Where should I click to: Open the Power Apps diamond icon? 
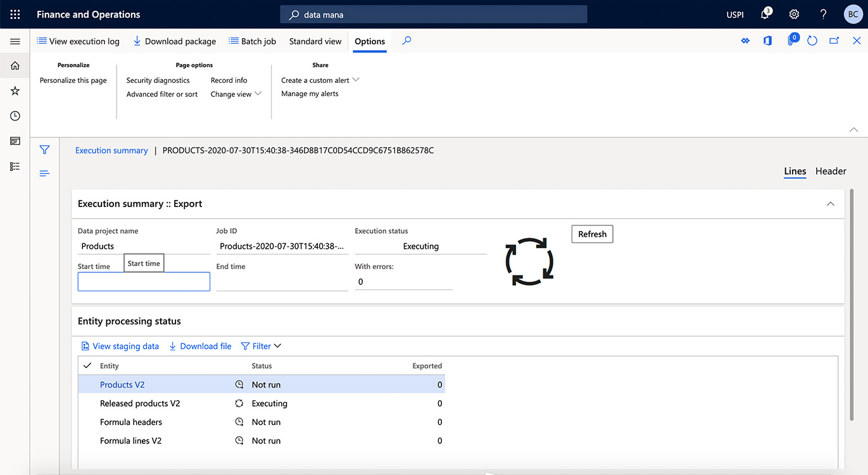coord(745,41)
